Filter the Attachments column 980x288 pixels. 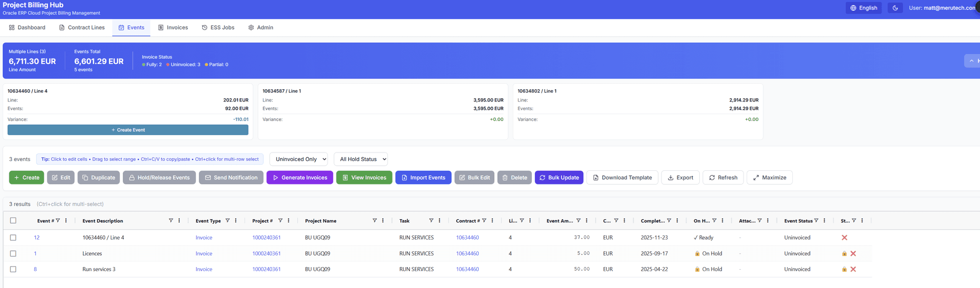click(759, 221)
